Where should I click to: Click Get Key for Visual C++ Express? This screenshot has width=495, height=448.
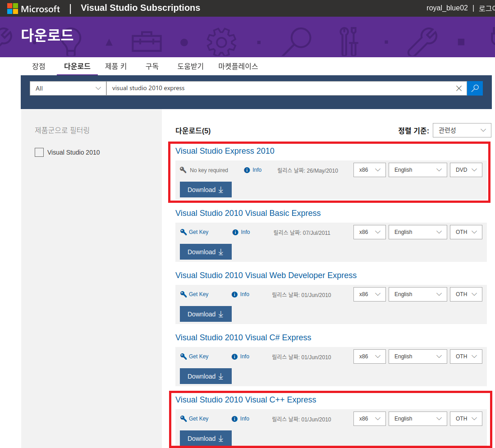pyautogui.click(x=198, y=419)
